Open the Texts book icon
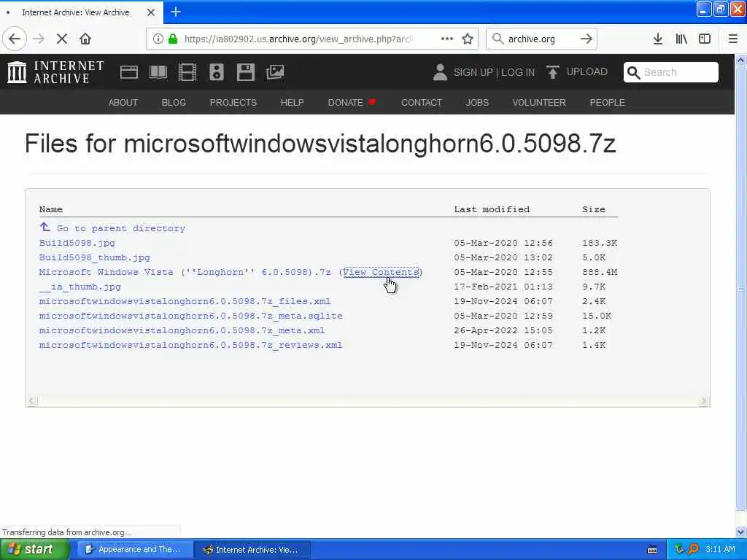Screen dimensions: 747x560 pos(158,72)
